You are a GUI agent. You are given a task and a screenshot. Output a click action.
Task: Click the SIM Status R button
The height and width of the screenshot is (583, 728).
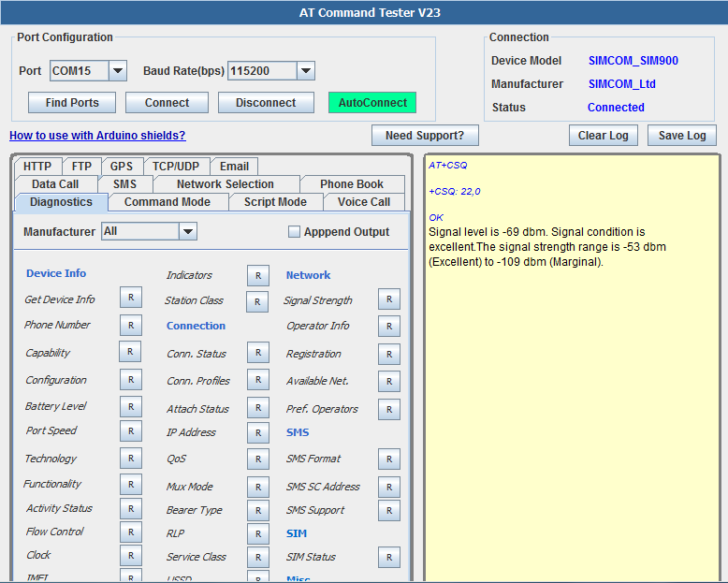[389, 557]
